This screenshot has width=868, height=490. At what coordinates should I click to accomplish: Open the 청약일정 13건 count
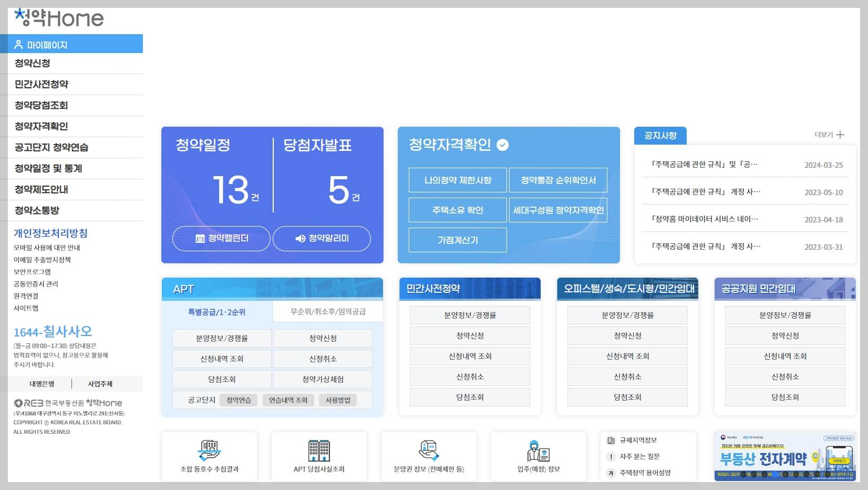pyautogui.click(x=235, y=190)
